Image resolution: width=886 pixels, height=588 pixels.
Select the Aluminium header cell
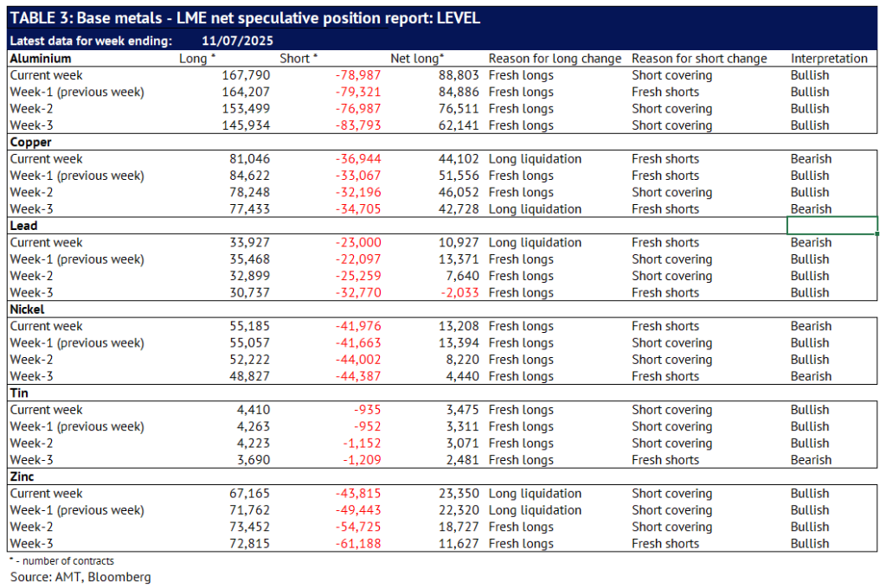[41, 58]
